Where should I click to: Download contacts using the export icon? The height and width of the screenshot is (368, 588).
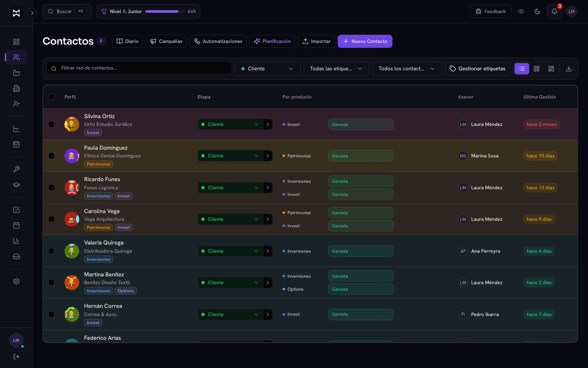tap(569, 69)
